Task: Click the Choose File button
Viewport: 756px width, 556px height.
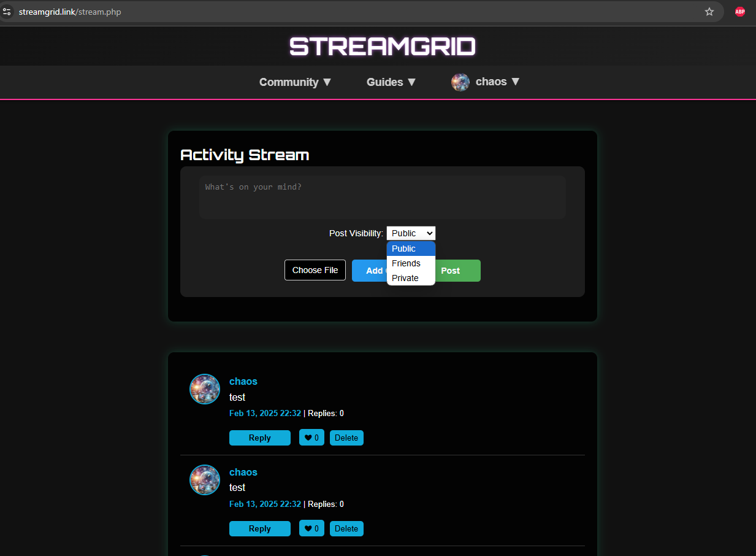Action: 315,270
